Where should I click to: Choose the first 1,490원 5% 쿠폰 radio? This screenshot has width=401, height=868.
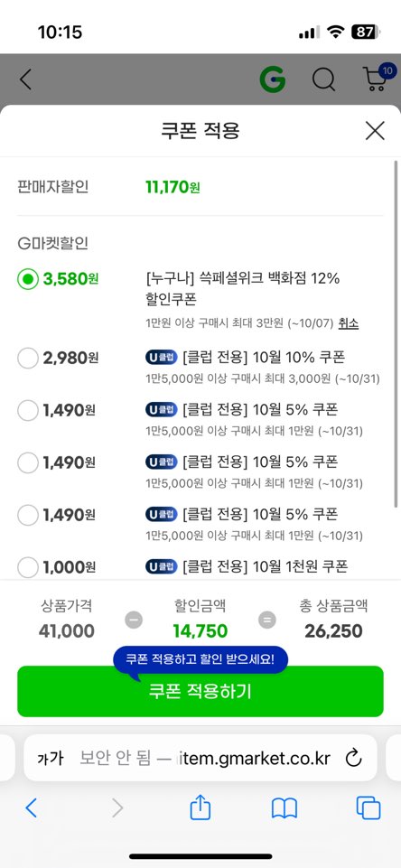[28, 411]
